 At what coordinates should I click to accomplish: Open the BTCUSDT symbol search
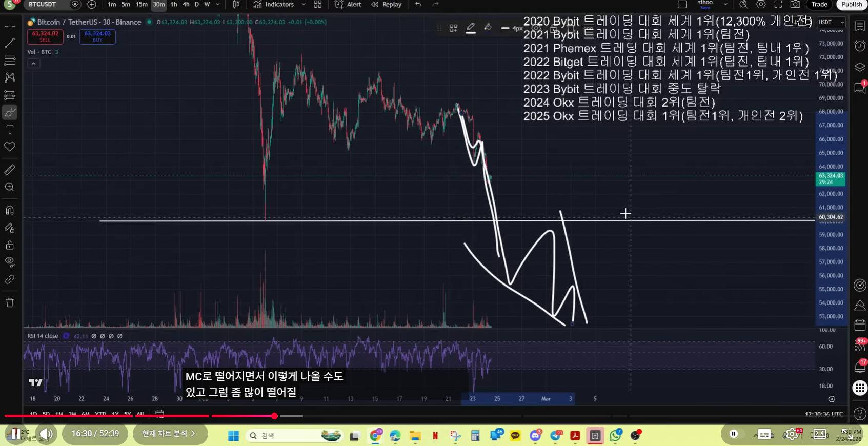pos(47,5)
